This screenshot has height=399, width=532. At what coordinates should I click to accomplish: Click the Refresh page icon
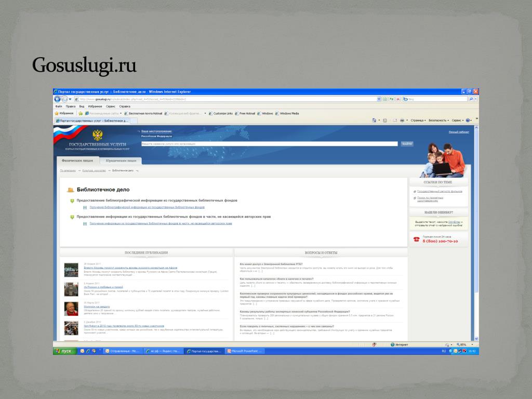[392, 99]
